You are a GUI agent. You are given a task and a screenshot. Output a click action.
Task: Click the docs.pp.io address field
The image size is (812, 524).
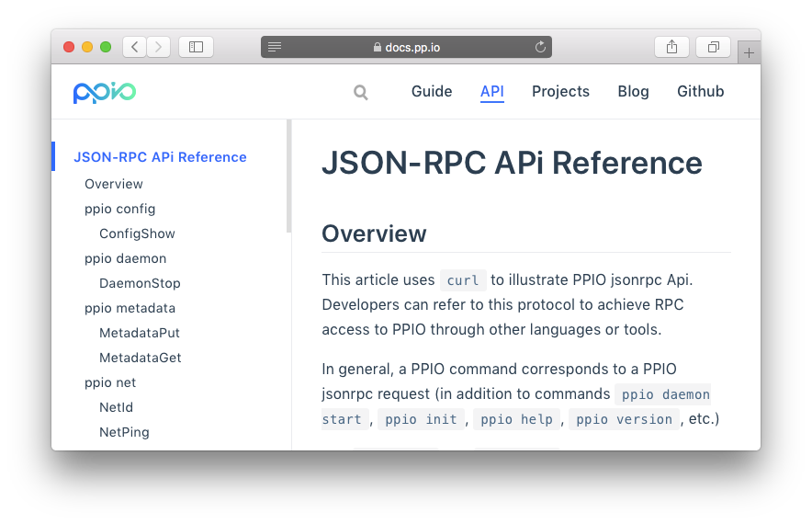coord(407,47)
